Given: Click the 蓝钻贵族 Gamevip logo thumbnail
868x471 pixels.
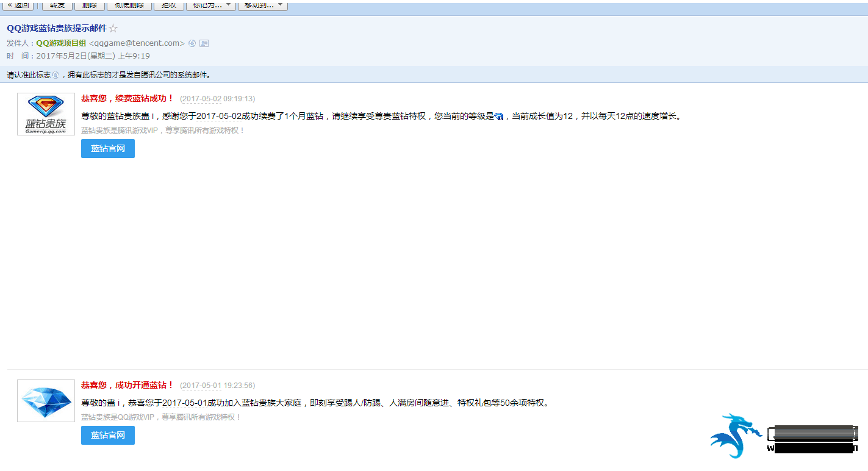Looking at the screenshot, I should 46,114.
